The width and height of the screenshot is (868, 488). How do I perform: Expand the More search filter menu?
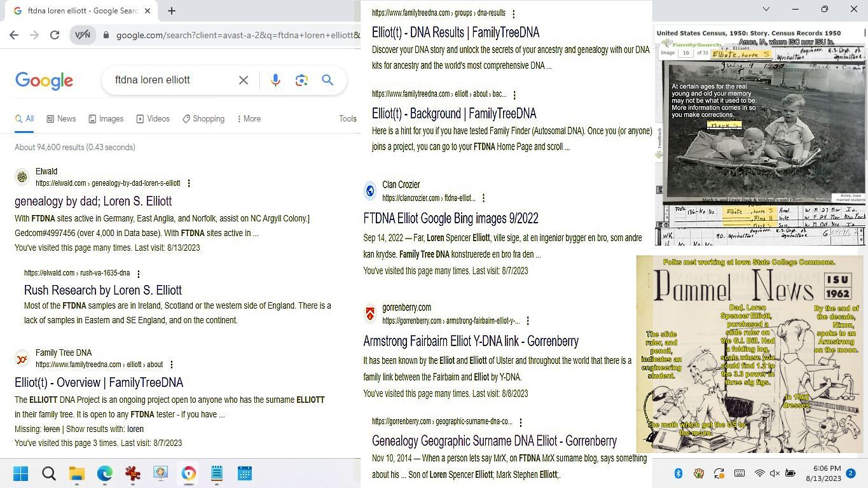pyautogui.click(x=249, y=119)
